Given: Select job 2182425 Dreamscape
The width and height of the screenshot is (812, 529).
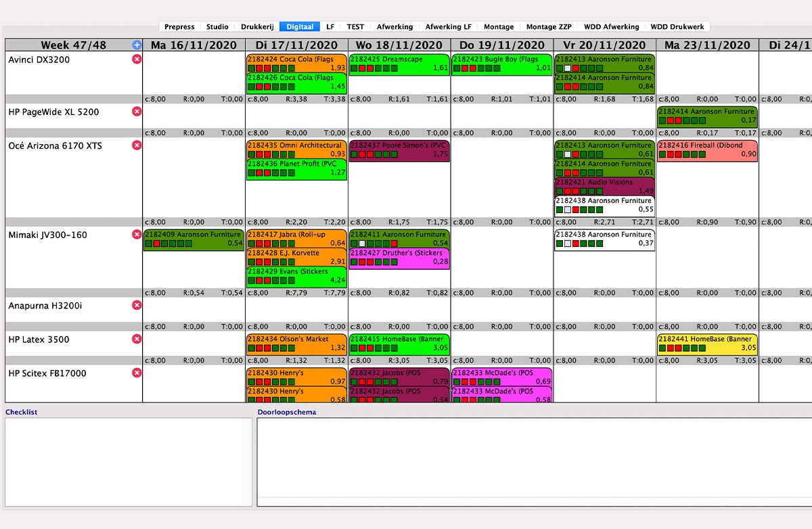Looking at the screenshot, I should pyautogui.click(x=399, y=64).
